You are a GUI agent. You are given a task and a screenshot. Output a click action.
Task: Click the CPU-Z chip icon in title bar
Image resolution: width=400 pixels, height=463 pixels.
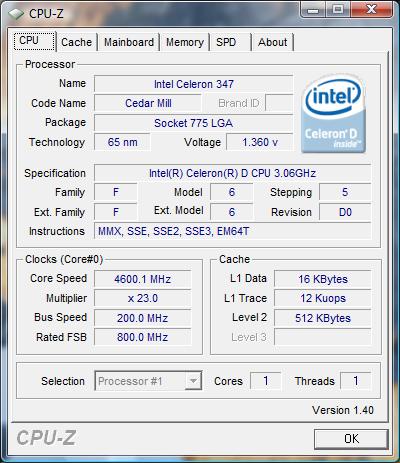pyautogui.click(x=16, y=14)
